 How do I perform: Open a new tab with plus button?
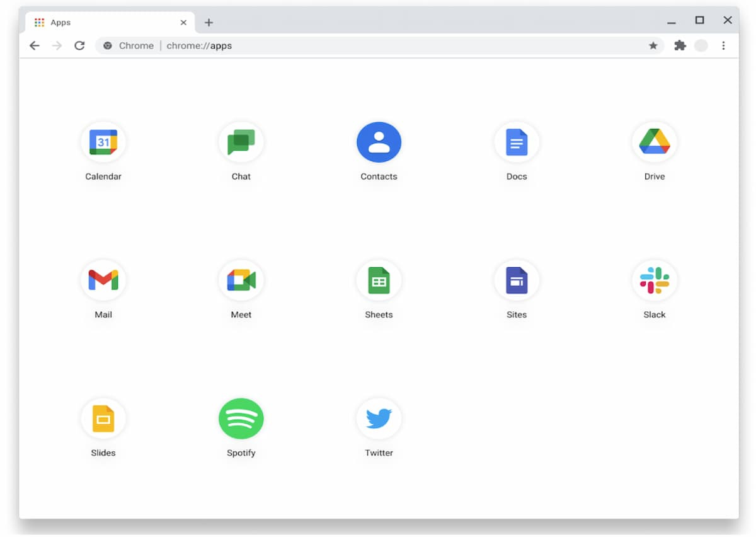(209, 22)
